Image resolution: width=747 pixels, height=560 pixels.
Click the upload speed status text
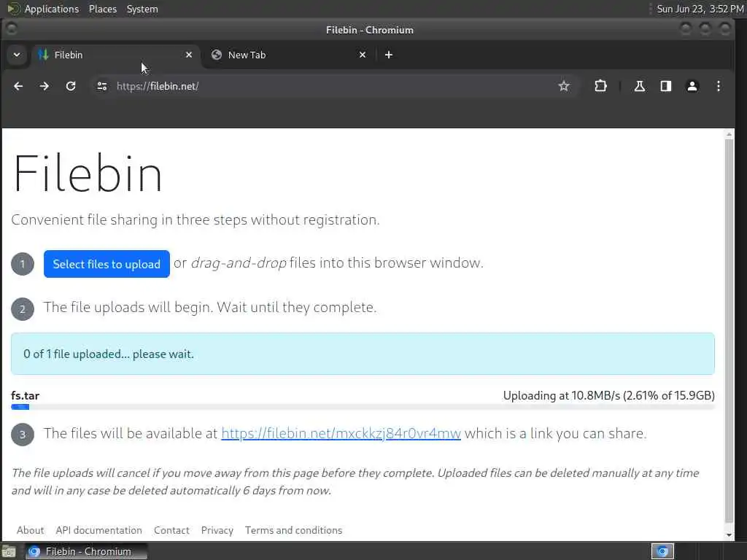(x=609, y=395)
